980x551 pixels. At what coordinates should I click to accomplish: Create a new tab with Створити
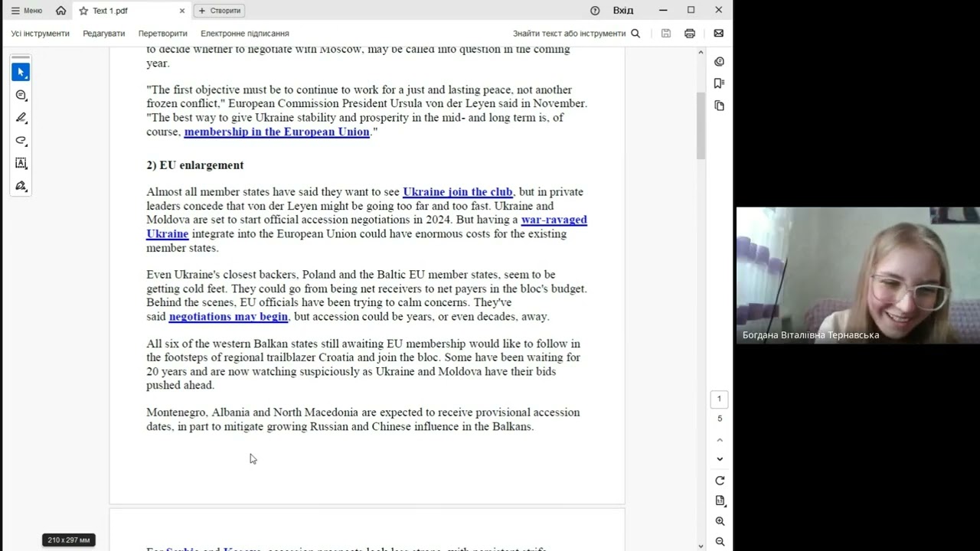coord(220,11)
